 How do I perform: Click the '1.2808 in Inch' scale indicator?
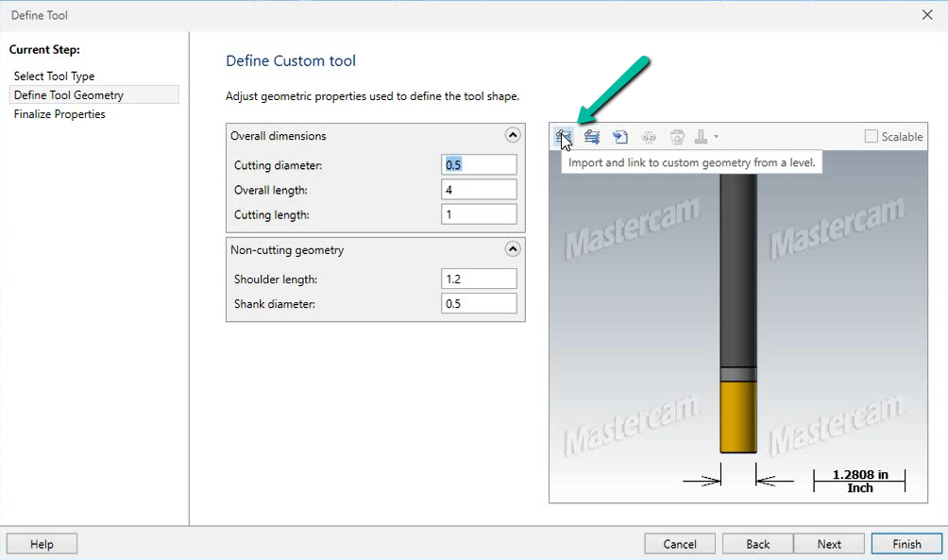(x=860, y=482)
